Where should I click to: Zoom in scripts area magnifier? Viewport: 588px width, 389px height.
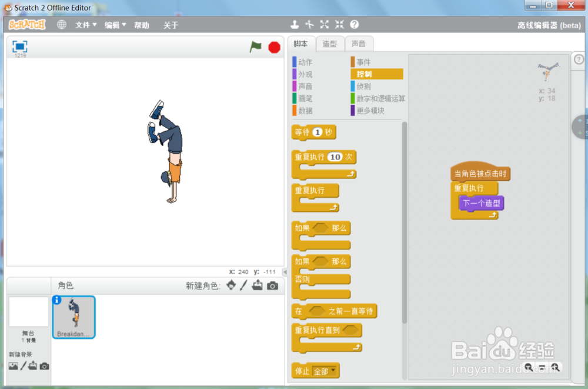coord(556,367)
